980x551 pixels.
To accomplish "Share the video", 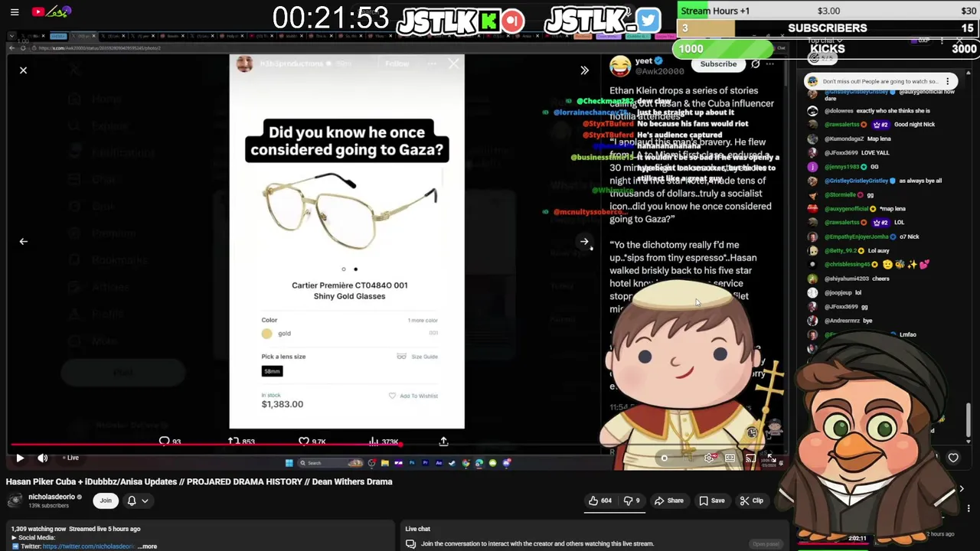I will (668, 500).
